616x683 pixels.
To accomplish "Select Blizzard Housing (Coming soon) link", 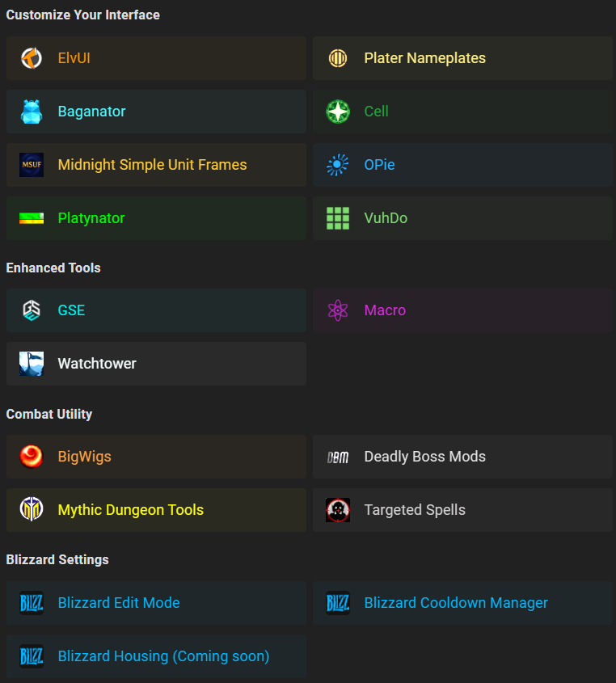I will pyautogui.click(x=156, y=656).
